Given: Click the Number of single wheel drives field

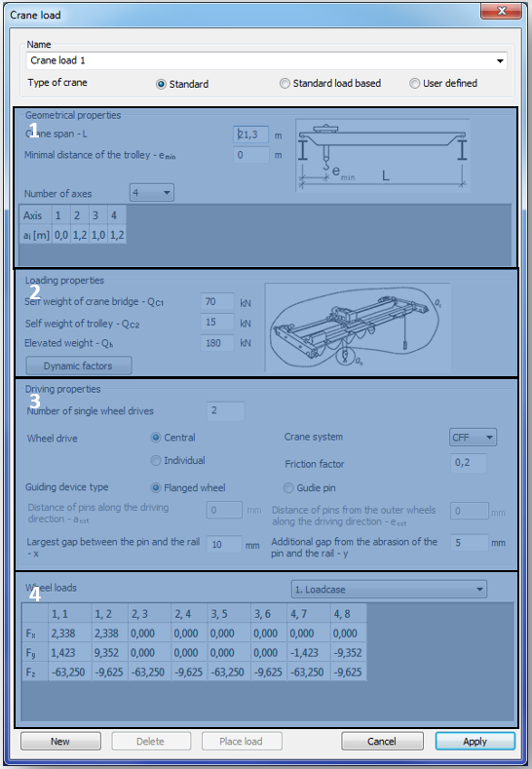Looking at the screenshot, I should [x=225, y=411].
